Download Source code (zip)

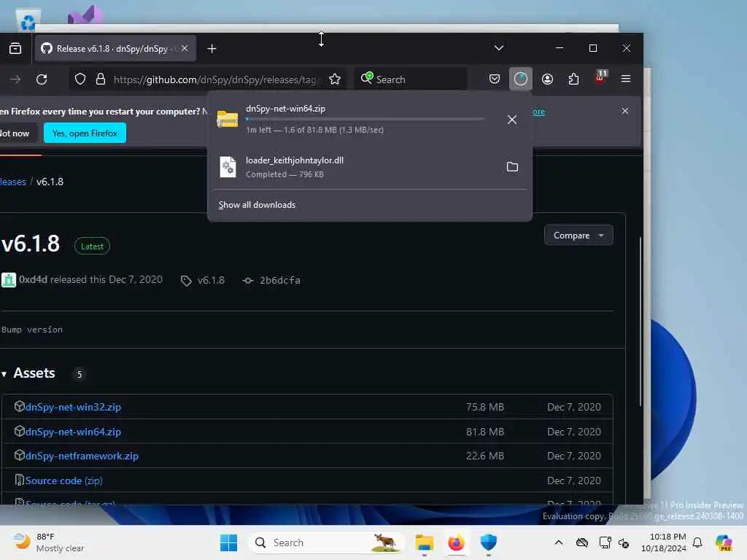pyautogui.click(x=64, y=481)
